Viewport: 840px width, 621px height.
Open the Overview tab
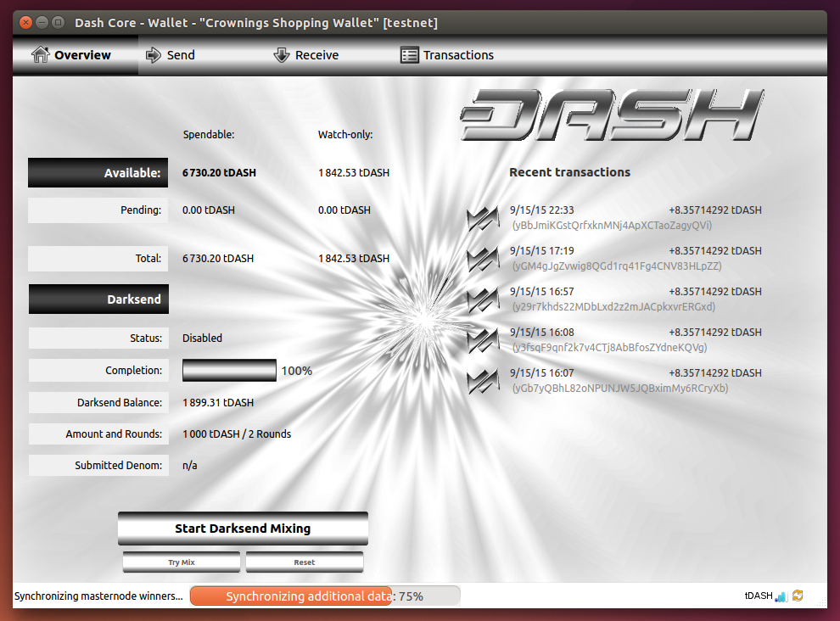(x=76, y=55)
